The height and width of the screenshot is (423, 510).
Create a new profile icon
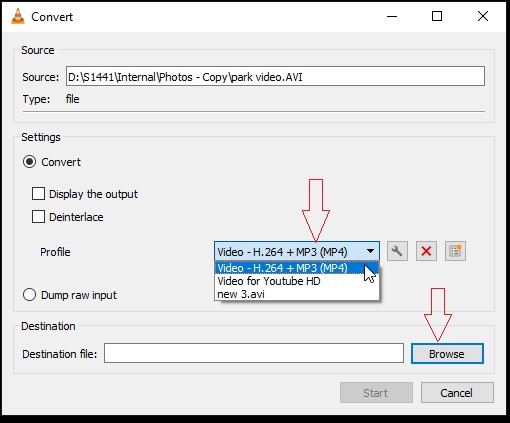click(x=455, y=251)
